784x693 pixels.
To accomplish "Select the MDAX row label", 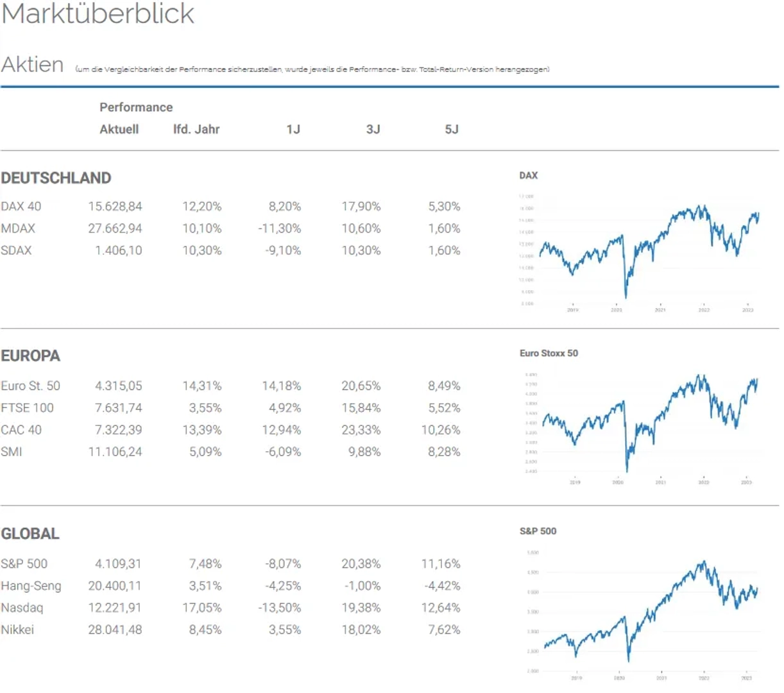I will (18, 228).
